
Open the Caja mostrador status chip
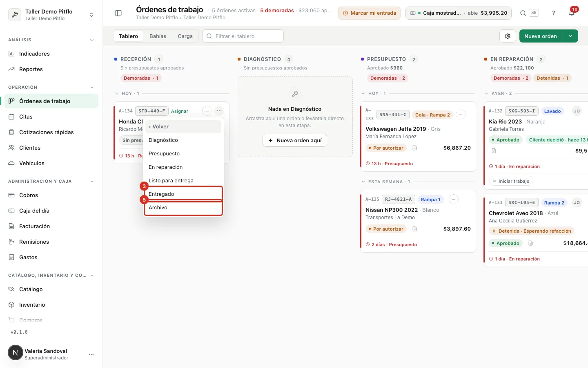pyautogui.click(x=459, y=13)
